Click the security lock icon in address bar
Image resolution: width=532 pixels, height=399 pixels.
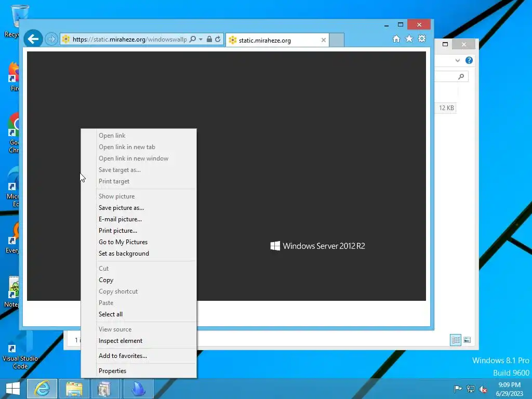[209, 39]
